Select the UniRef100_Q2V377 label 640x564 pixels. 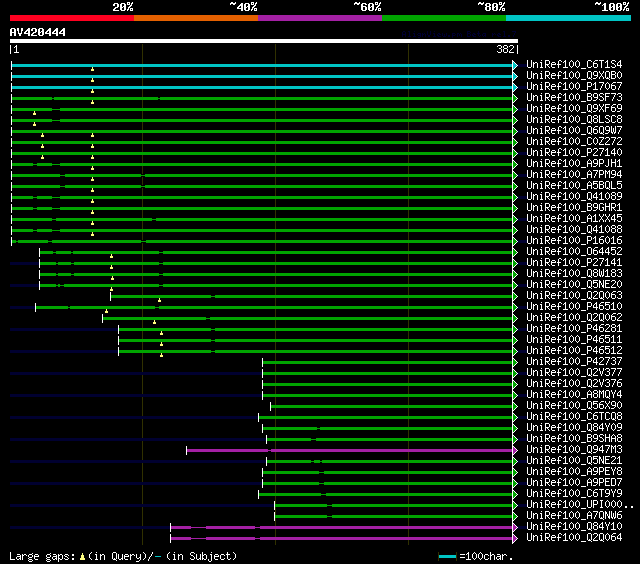click(x=574, y=373)
